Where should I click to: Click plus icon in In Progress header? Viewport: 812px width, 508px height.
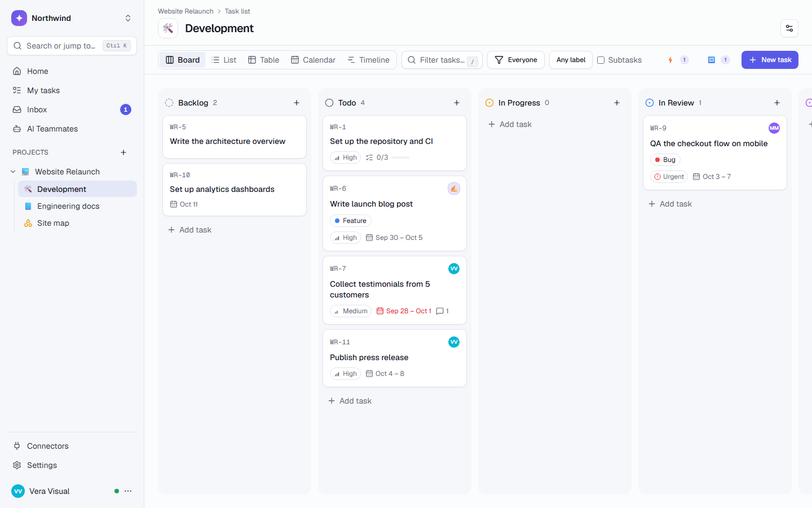coord(617,103)
